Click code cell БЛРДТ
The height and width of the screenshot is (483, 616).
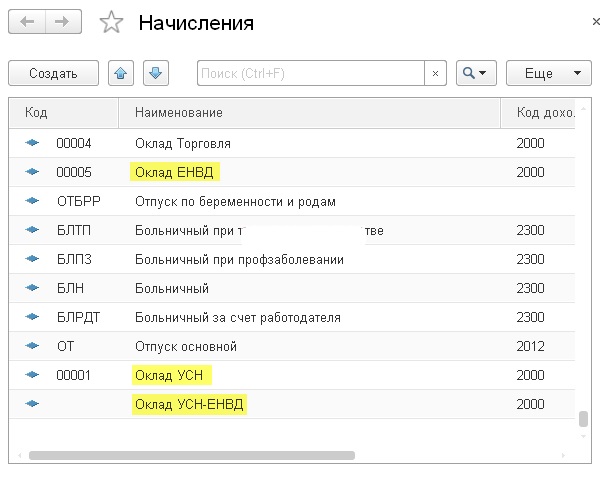(x=78, y=318)
